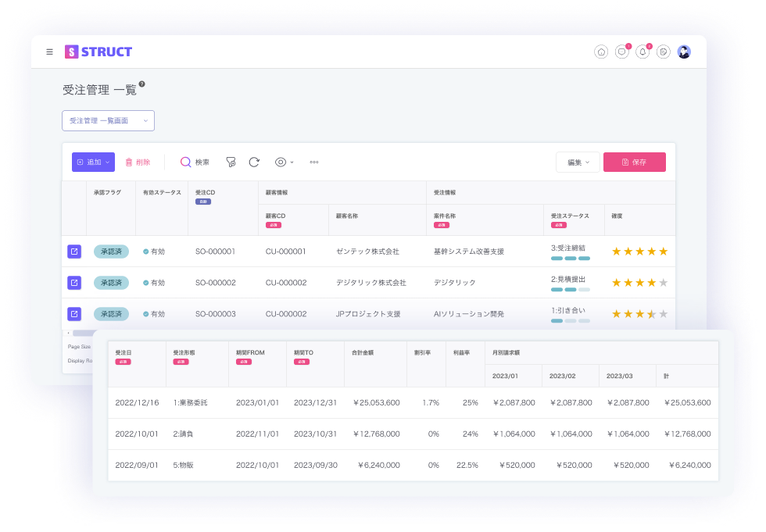
Task: Toggle the 承認済 flag on the SO-000002 row
Action: click(111, 283)
